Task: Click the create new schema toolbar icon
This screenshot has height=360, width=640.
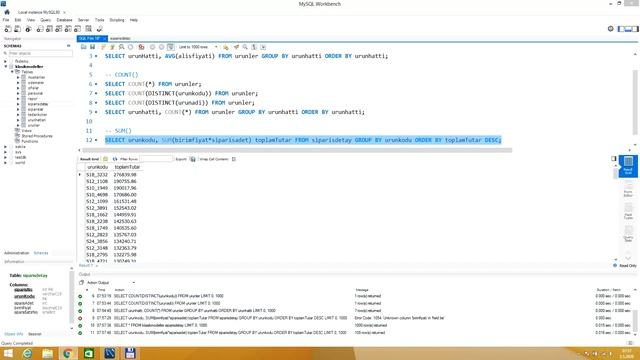Action: point(40,29)
